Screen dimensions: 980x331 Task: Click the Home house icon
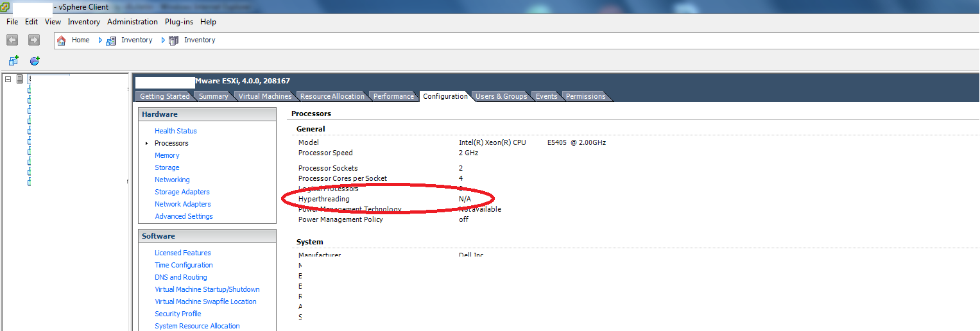(62, 40)
